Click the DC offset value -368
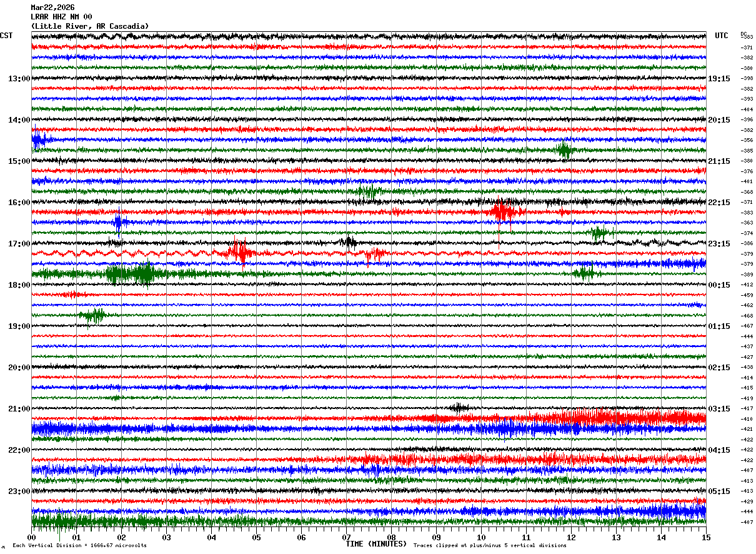The height and width of the screenshot is (554, 756). click(x=747, y=192)
